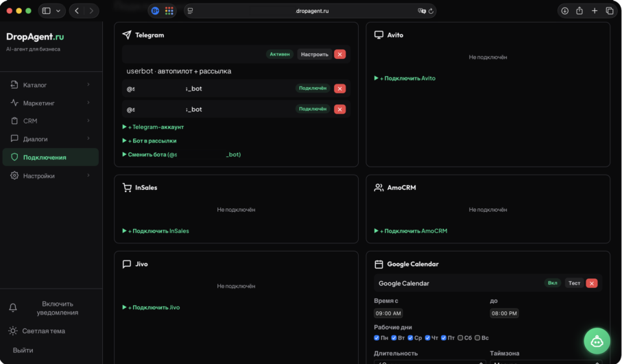Delete the Google Calendar connection with red X
Image resolution: width=622 pixels, height=364 pixels.
coord(592,283)
